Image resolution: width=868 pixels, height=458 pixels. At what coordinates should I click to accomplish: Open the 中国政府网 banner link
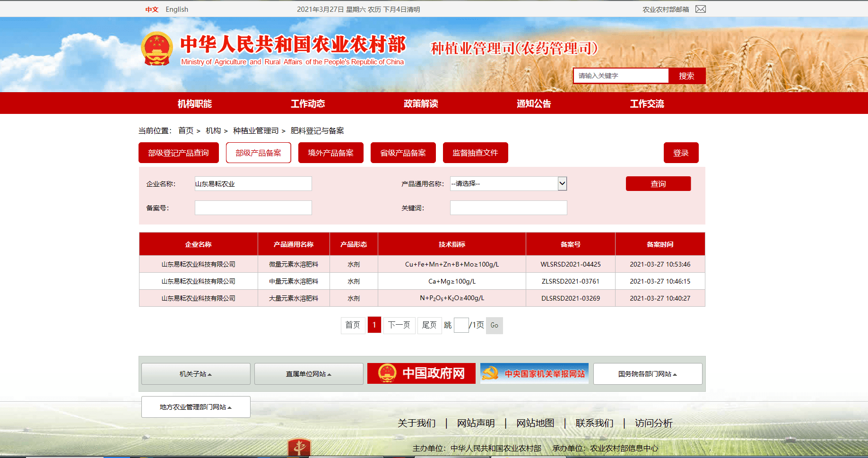coord(421,373)
